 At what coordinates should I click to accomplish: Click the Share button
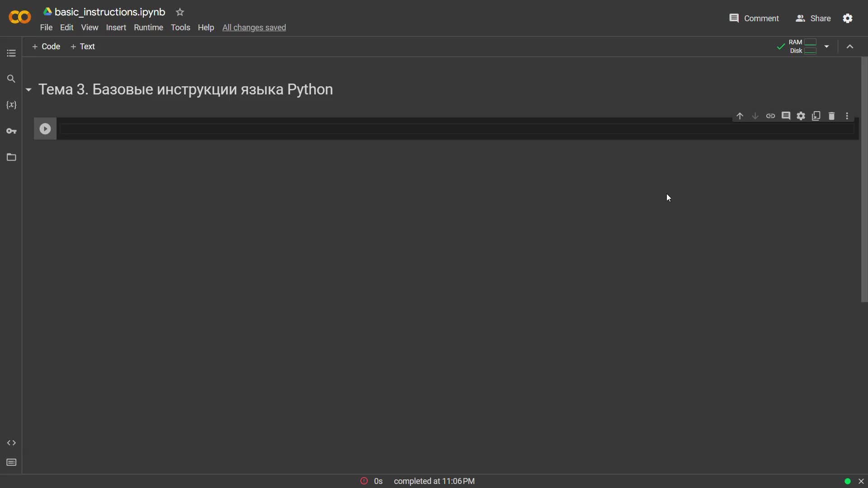click(x=813, y=19)
